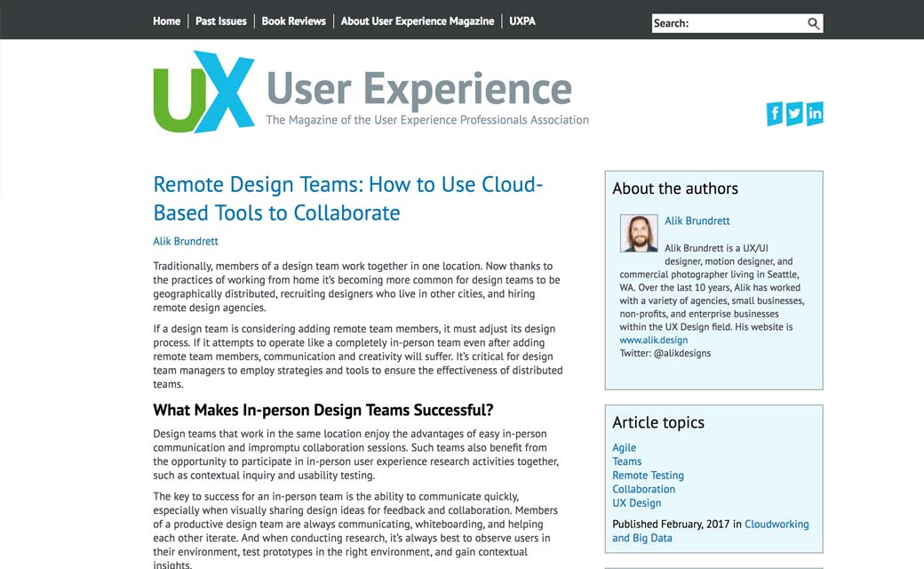The height and width of the screenshot is (569, 924).
Task: Select About User Experience Magazine menu
Action: click(x=418, y=21)
